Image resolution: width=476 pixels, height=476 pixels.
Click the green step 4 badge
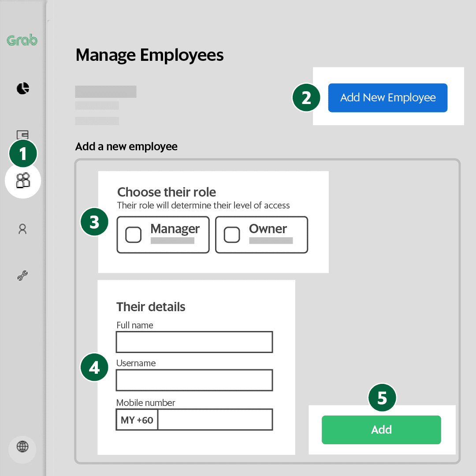click(94, 368)
